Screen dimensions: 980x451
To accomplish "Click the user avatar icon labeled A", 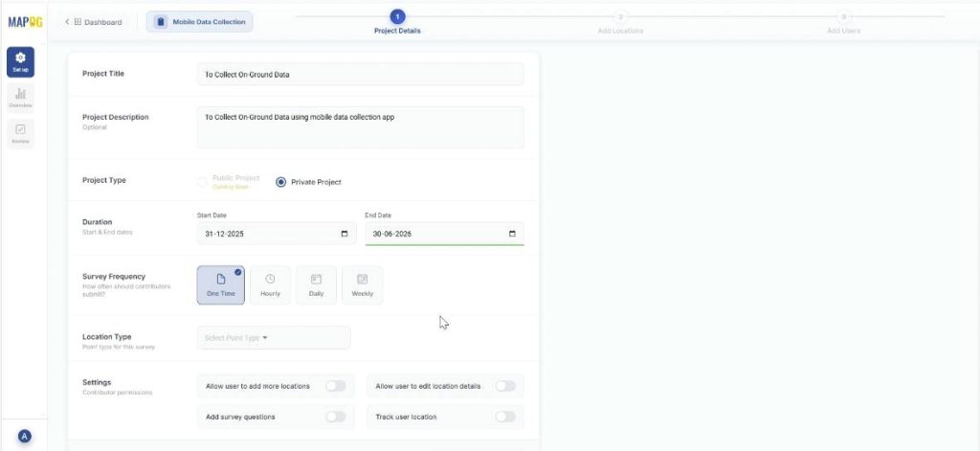I will 25,436.
